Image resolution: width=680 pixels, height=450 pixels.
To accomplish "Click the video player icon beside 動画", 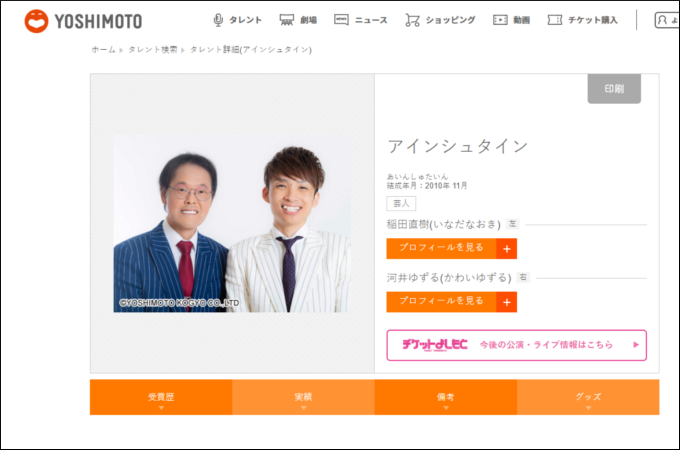I will (x=500, y=20).
